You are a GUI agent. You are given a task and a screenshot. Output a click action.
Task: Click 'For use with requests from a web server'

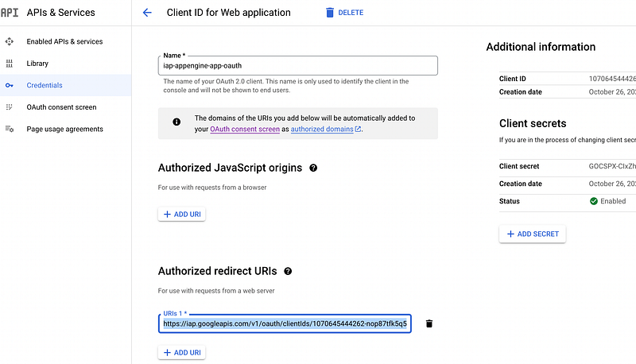point(216,291)
